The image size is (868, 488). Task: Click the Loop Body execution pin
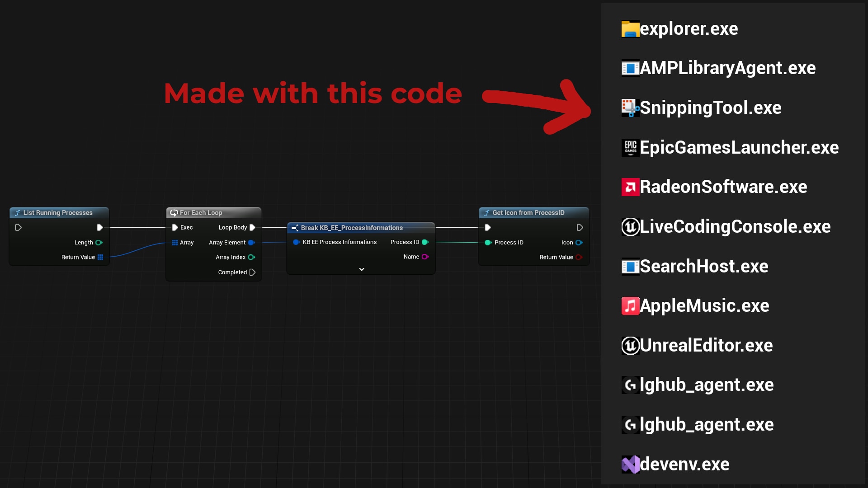(252, 227)
